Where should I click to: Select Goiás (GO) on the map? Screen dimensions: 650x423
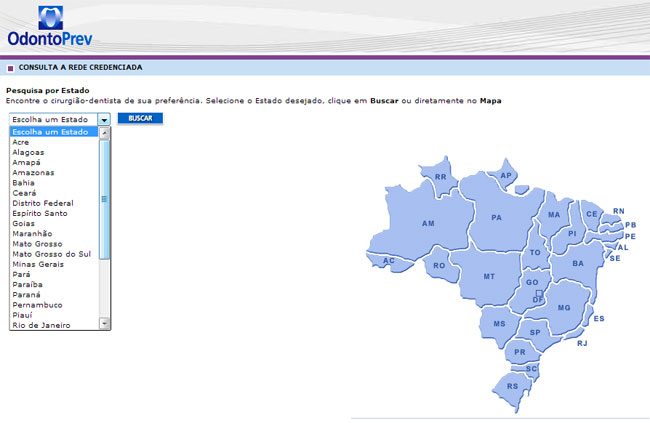click(532, 282)
